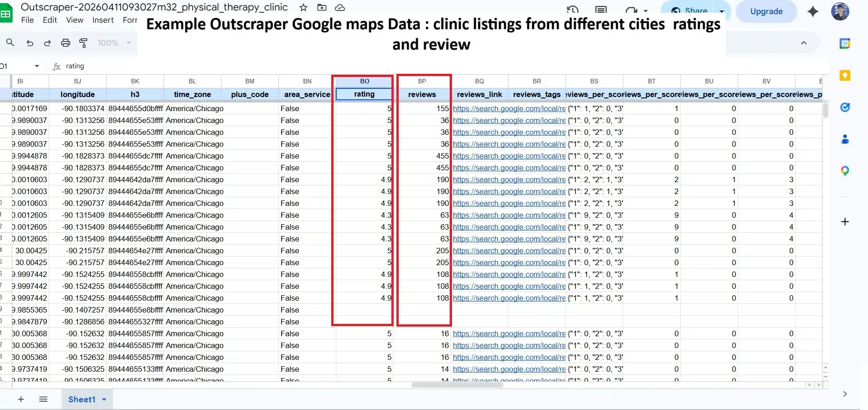Open the Sheet1 tab options arrow
Viewport: 868px width, 410px height.
coord(104,400)
